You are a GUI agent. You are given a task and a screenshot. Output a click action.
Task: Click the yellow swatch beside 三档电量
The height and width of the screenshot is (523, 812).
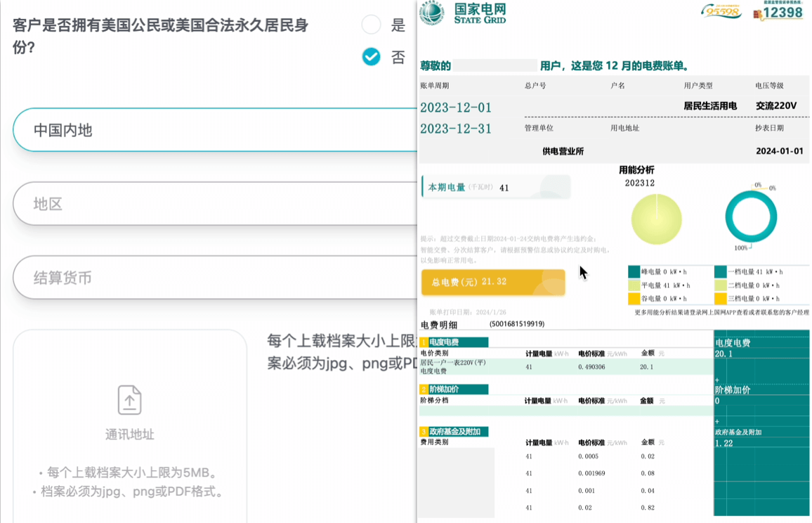(x=721, y=299)
